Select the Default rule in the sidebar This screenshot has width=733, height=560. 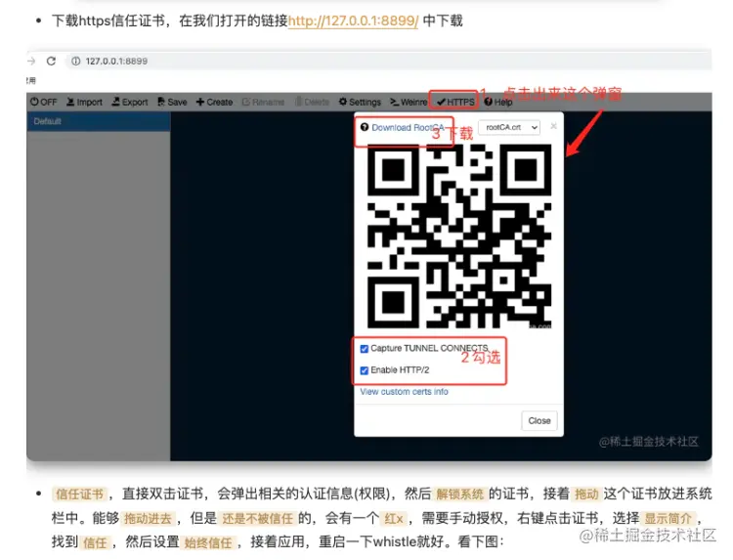[x=99, y=121]
